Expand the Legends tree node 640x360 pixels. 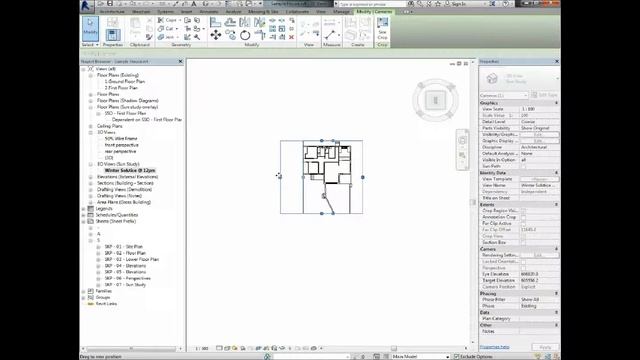(x=83, y=209)
